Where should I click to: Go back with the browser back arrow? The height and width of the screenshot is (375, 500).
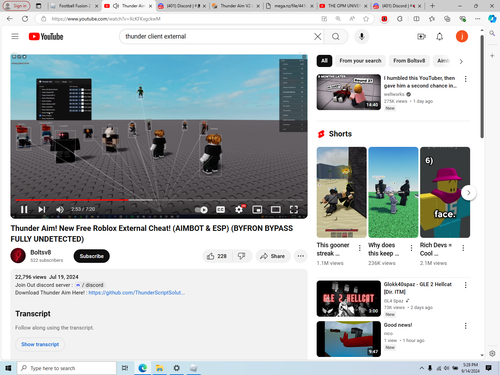tap(10, 19)
